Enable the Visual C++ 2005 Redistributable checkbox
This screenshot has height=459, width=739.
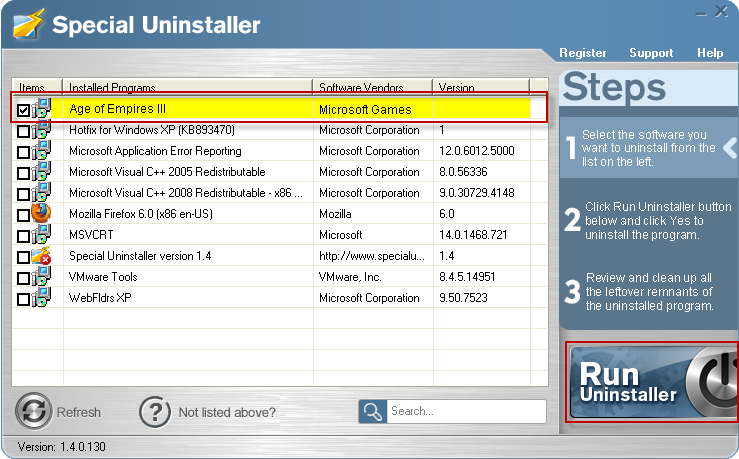tap(23, 173)
